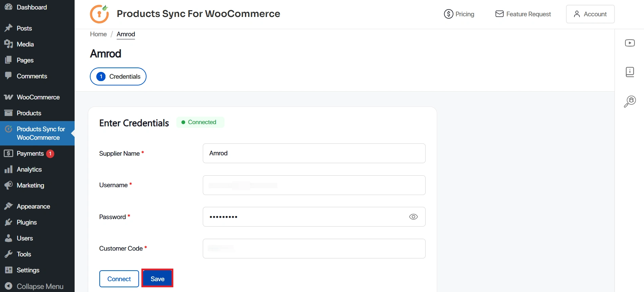Open Products Sync for WooCommerce menu
Image resolution: width=644 pixels, height=292 pixels.
pyautogui.click(x=37, y=133)
